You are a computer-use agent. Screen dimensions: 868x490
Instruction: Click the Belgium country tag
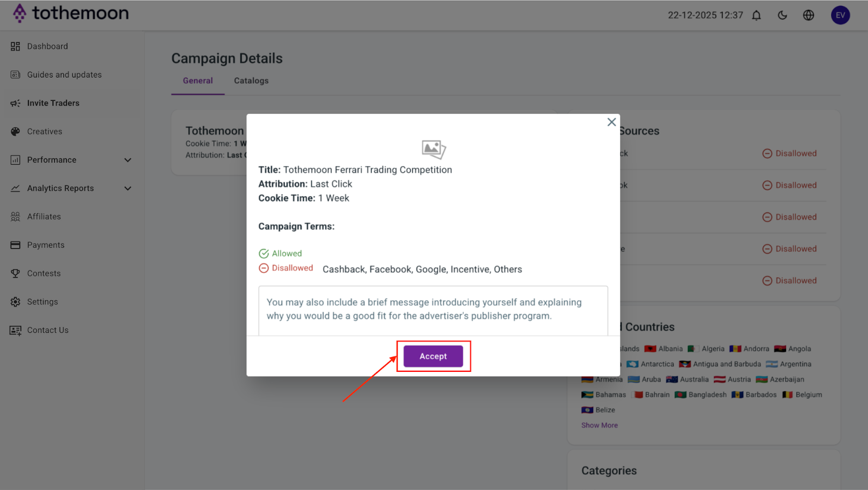802,395
